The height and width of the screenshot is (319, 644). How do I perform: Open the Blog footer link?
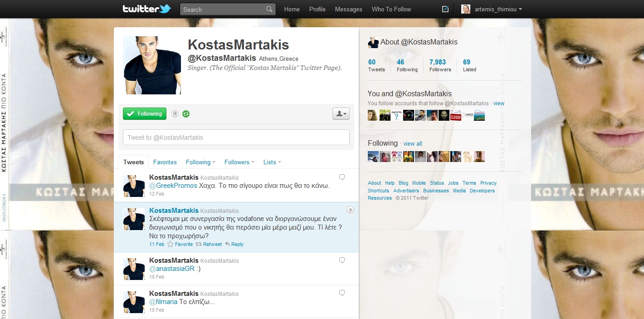tap(404, 183)
